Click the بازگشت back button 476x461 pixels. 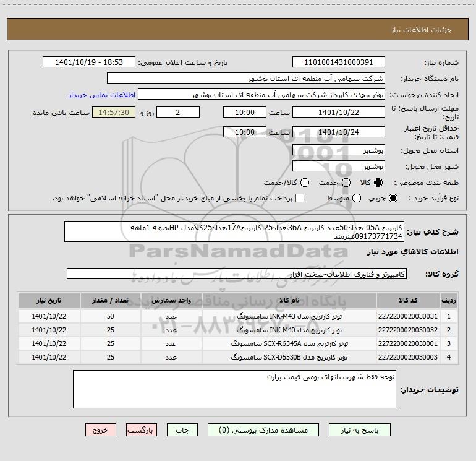tap(142, 430)
